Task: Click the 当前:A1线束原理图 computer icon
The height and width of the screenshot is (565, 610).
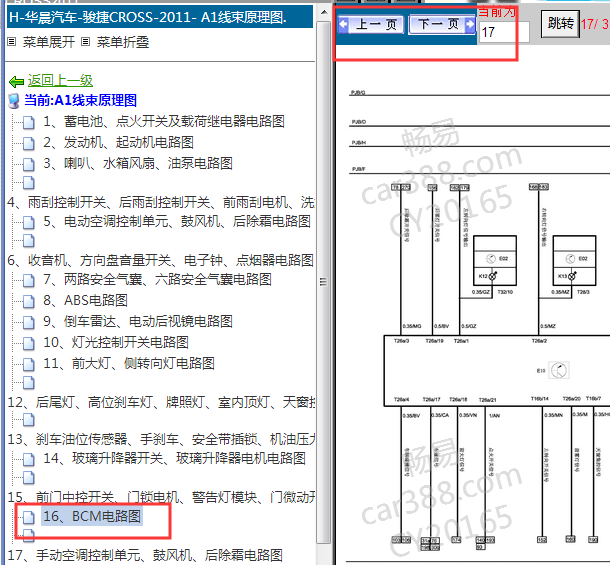Action: click(14, 101)
